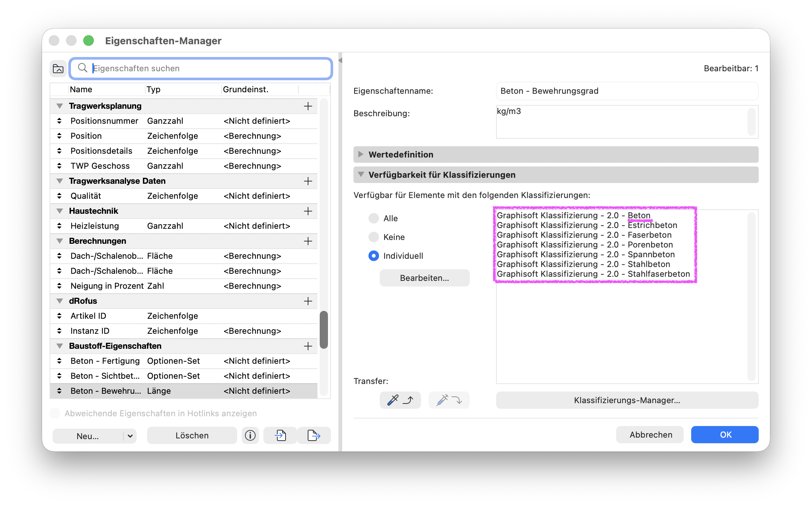The width and height of the screenshot is (812, 507).
Task: Click the property list scrollbar thumb
Action: tap(324, 330)
